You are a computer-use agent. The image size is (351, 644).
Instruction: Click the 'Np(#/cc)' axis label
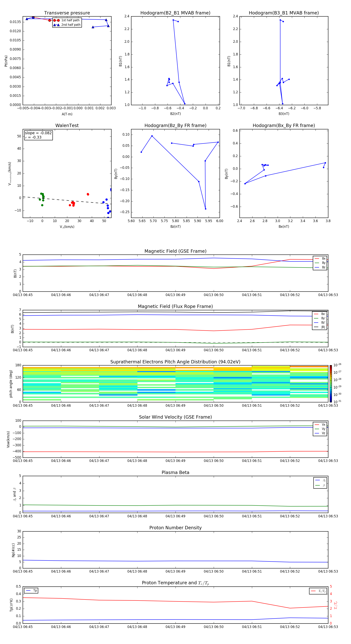(13, 550)
